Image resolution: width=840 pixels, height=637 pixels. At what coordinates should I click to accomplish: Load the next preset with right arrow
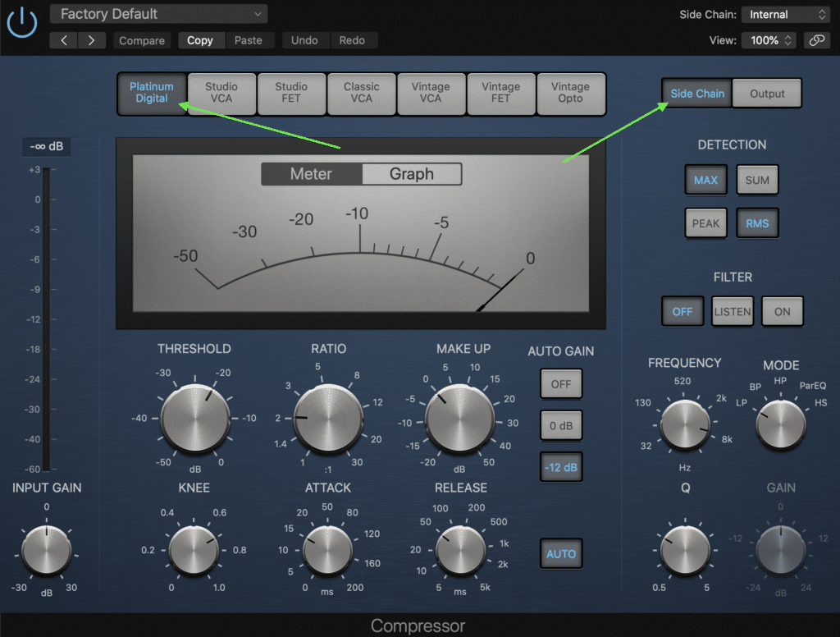(x=92, y=40)
